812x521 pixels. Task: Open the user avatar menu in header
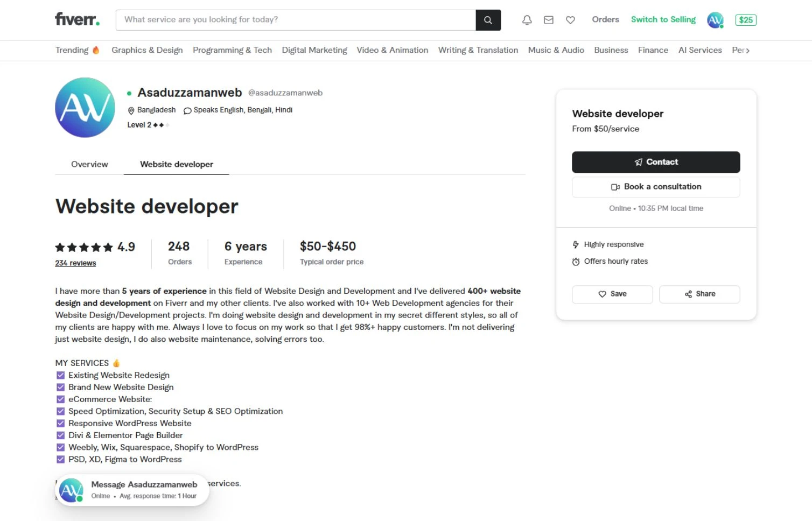pyautogui.click(x=715, y=20)
